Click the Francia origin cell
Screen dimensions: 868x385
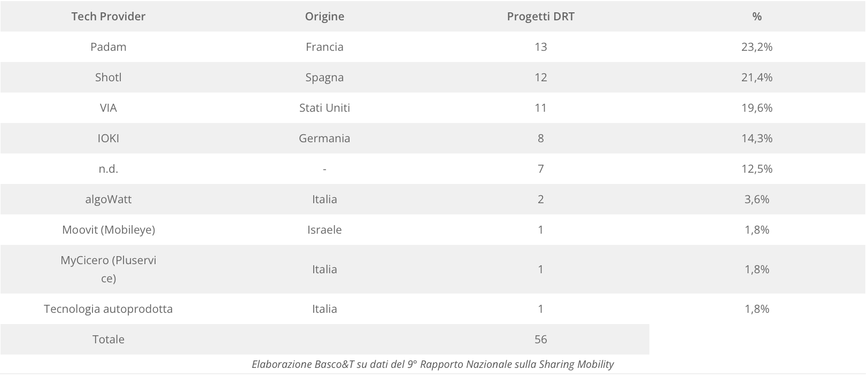[324, 47]
